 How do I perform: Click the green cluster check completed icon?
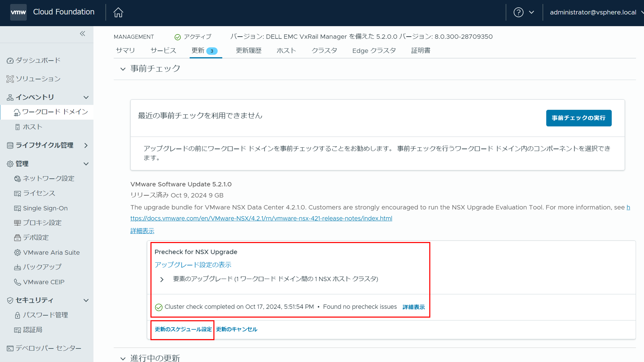click(x=159, y=307)
